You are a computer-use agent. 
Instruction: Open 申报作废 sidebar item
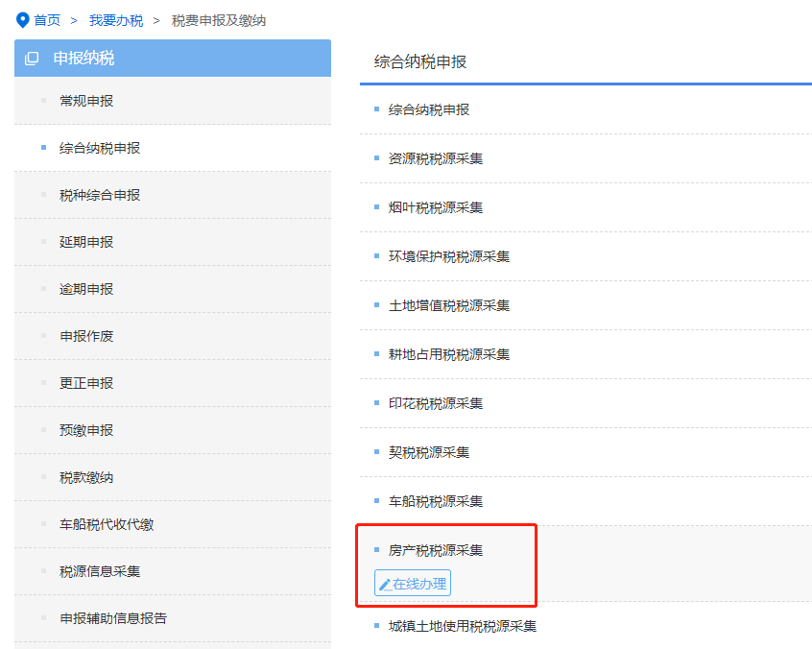[86, 336]
